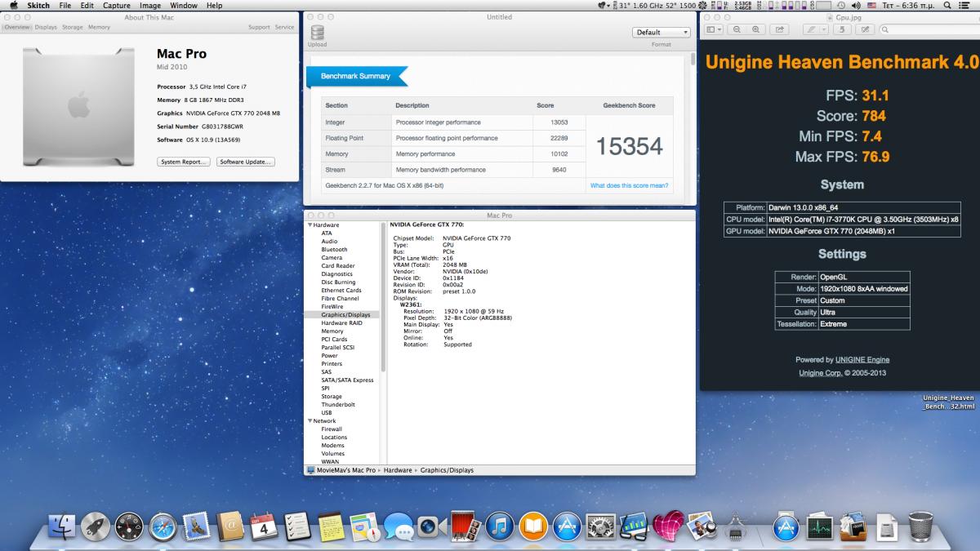
Task: Open Activity Monitor from the Dock
Action: 818,527
